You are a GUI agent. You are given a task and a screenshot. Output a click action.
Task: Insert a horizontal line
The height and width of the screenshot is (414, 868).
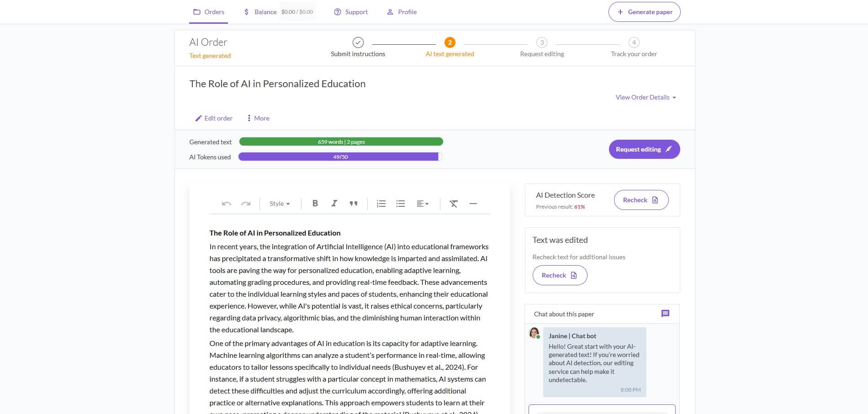[x=473, y=204]
